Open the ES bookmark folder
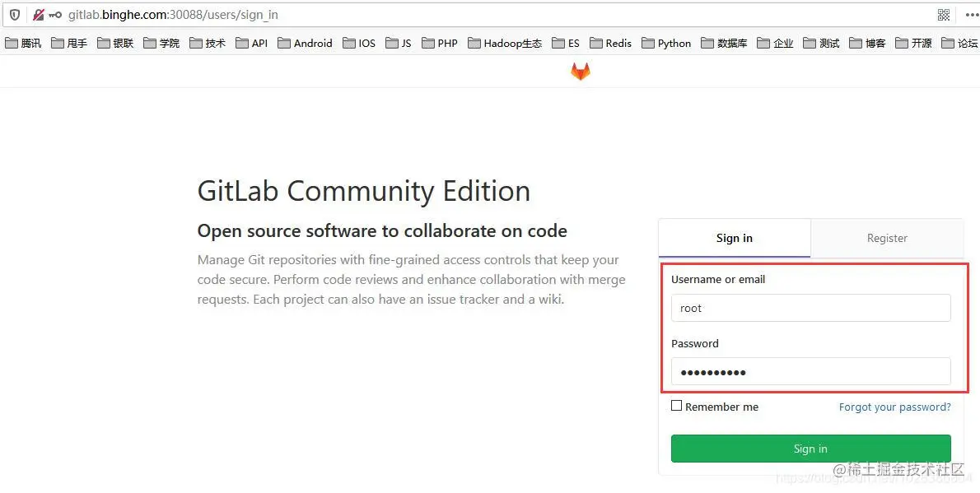 point(566,43)
